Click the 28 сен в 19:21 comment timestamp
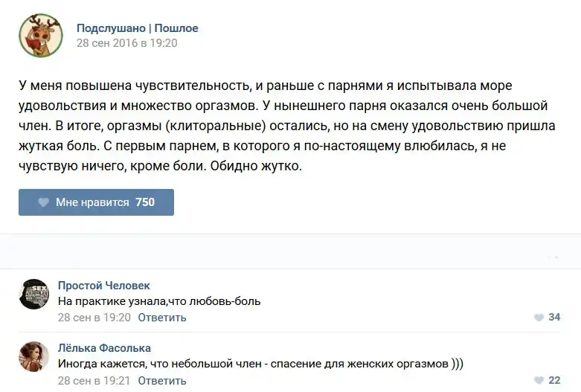The width and height of the screenshot is (581, 392). (94, 380)
